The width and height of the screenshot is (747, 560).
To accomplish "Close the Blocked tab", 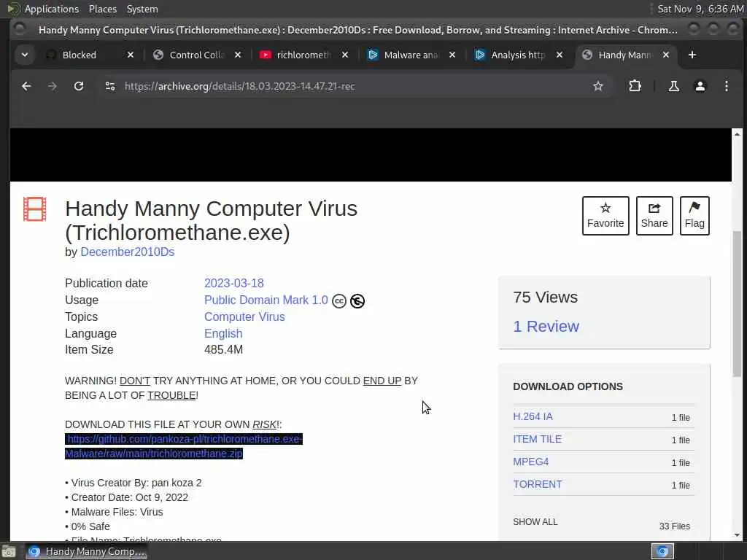I will pos(131,55).
